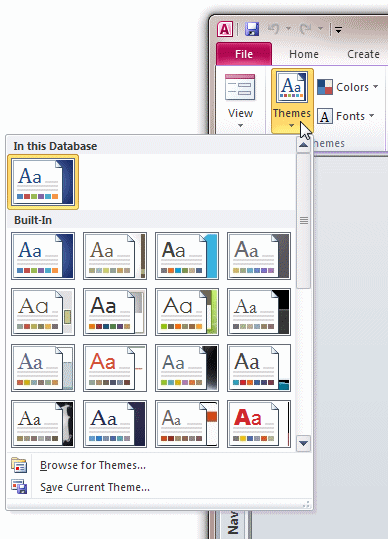Expand the View dropdown arrow
The width and height of the screenshot is (388, 539).
click(x=240, y=125)
